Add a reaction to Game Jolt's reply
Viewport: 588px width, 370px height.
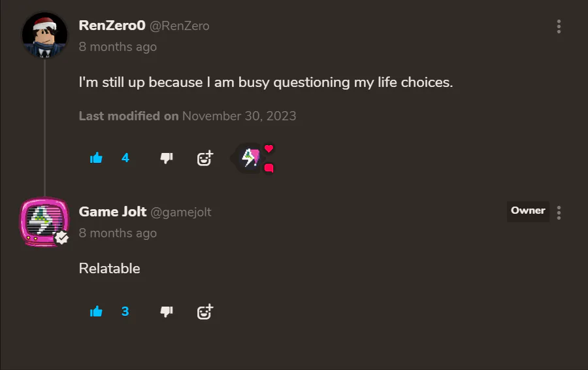point(205,311)
